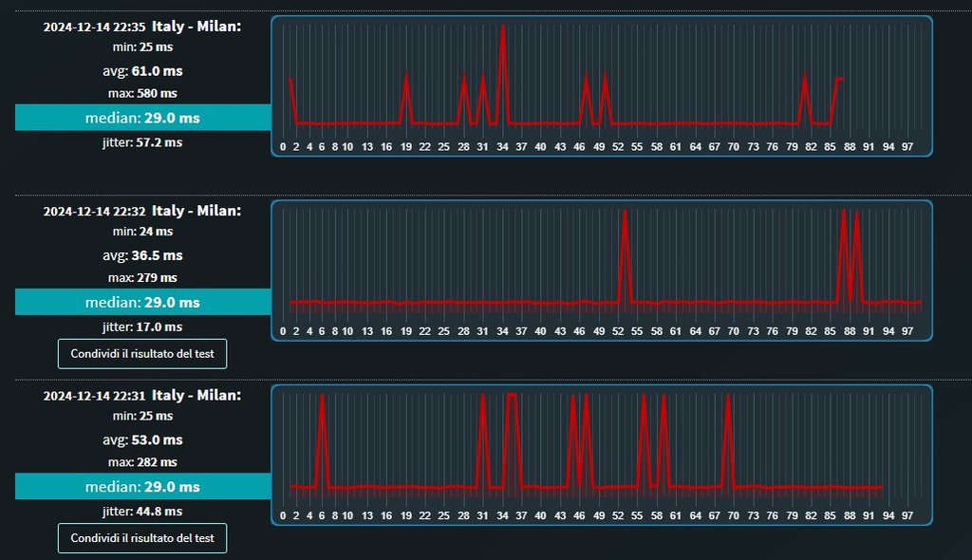Click the tallest spike in the 22:35 latency graph
This screenshot has height=560, width=972.
pyautogui.click(x=503, y=74)
